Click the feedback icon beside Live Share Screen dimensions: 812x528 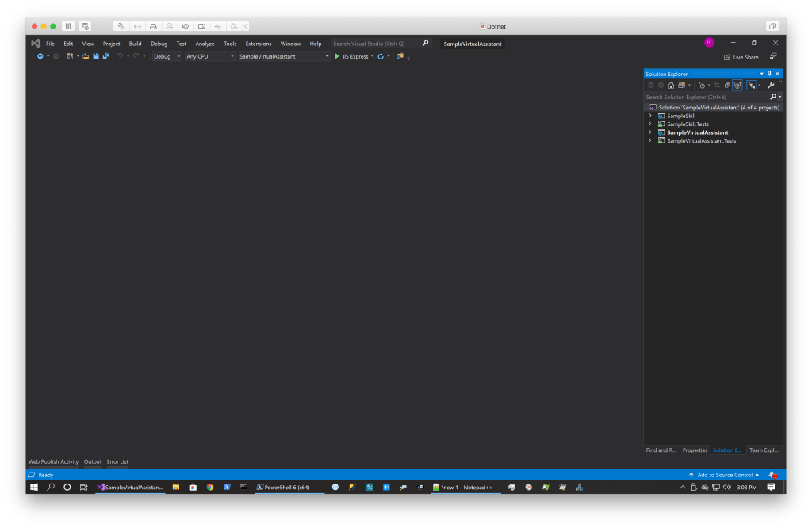(x=772, y=57)
